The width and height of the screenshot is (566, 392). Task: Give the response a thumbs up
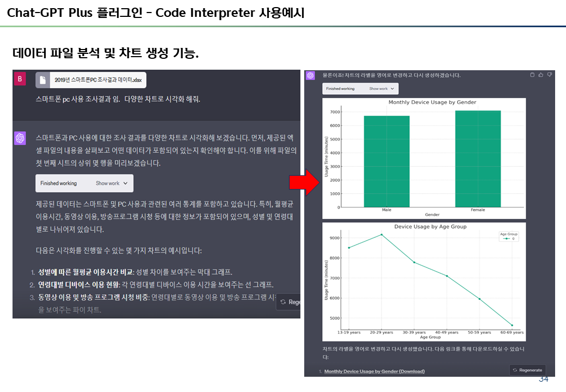(x=541, y=75)
